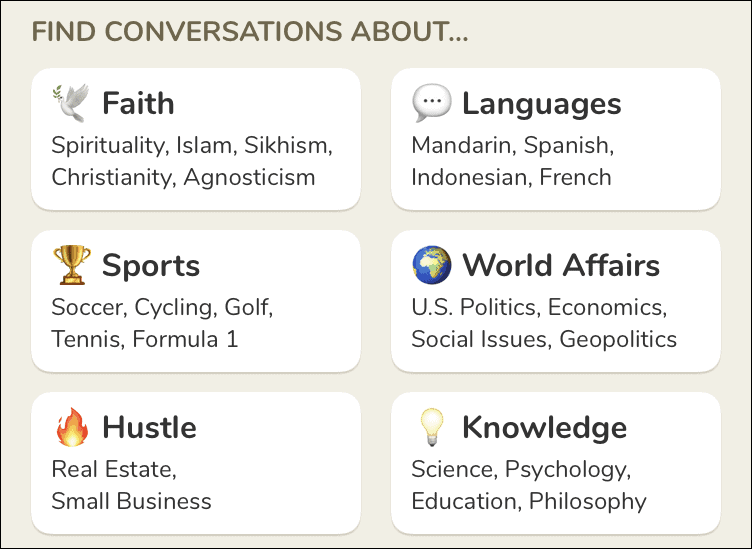Click Tennis, Formula 1 subtopics text
Screen dimensions: 752x549
tap(145, 339)
